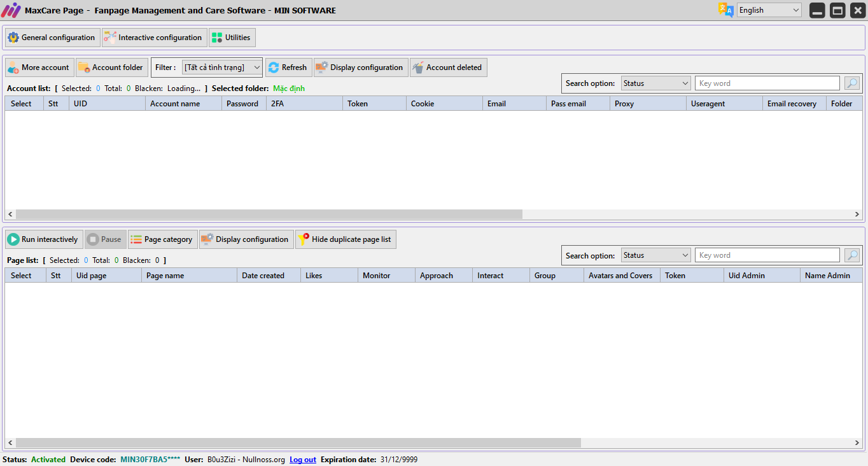Click the account Email column header

[x=514, y=104]
